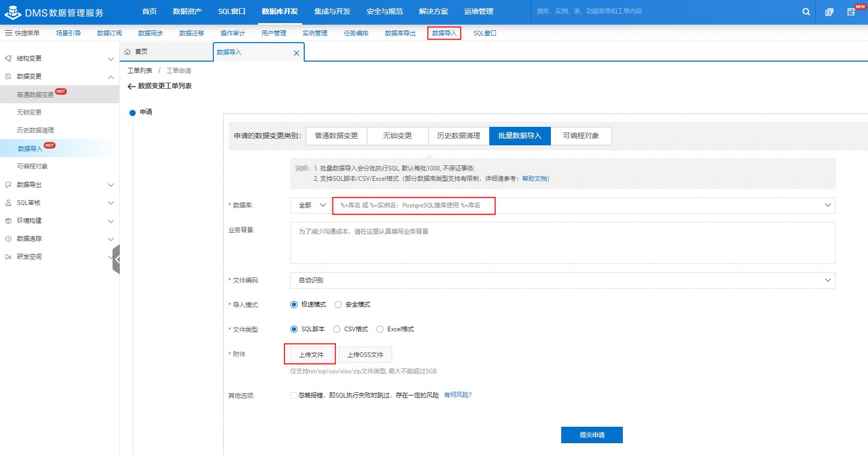Expand 数据导出 sidebar section
Viewport: 868px width, 455px height.
[110, 185]
